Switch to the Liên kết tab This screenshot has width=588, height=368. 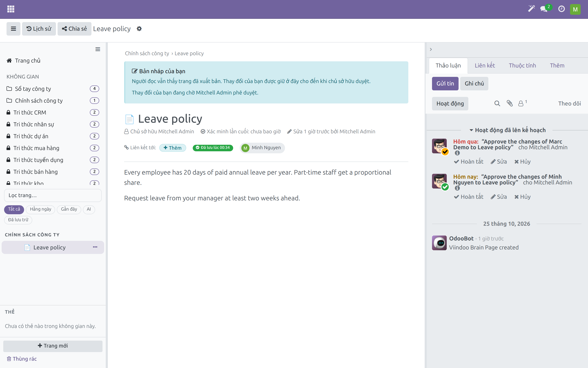tap(485, 65)
